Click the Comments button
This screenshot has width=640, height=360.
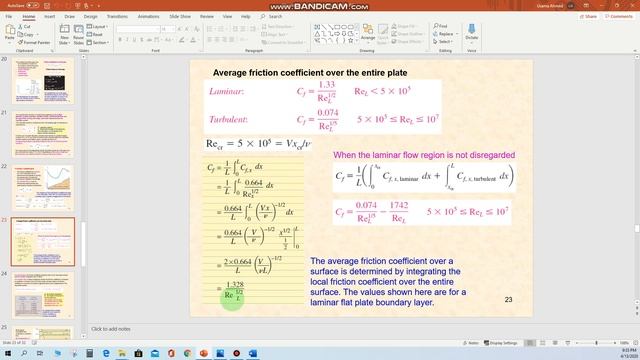(619, 16)
